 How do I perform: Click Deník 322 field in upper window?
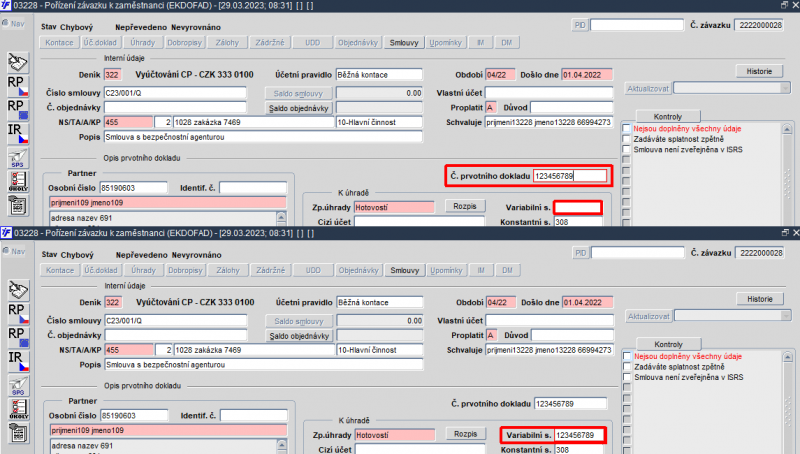(113, 74)
